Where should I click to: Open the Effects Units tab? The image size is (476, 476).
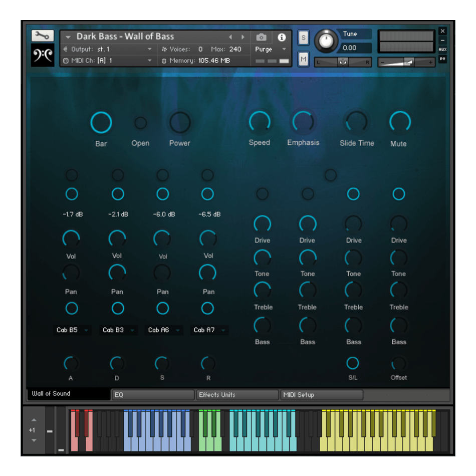point(237,395)
